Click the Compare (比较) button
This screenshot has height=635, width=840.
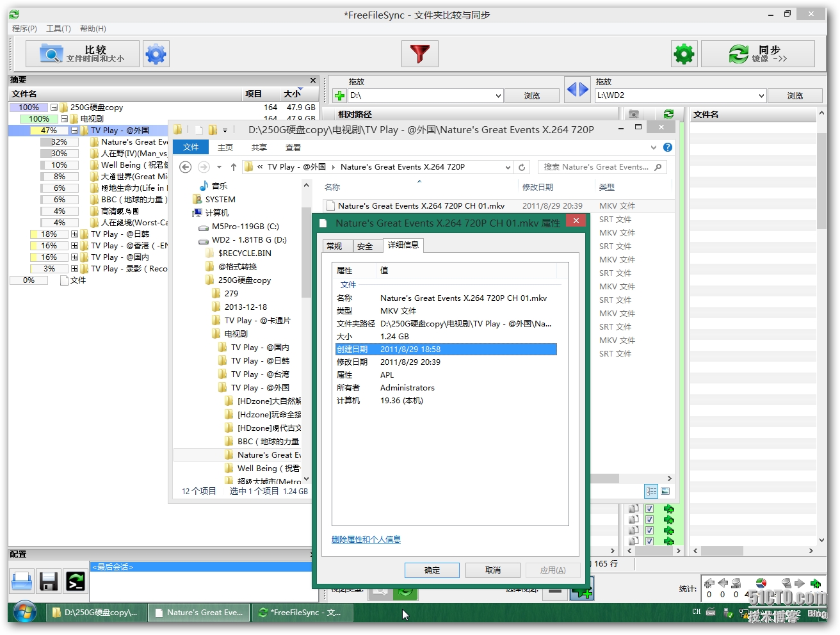pos(83,54)
